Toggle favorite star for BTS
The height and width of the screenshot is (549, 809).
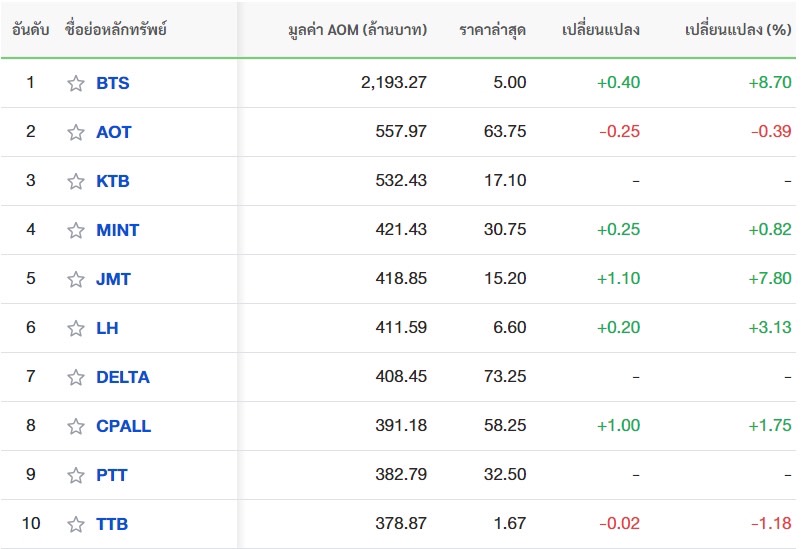(76, 83)
